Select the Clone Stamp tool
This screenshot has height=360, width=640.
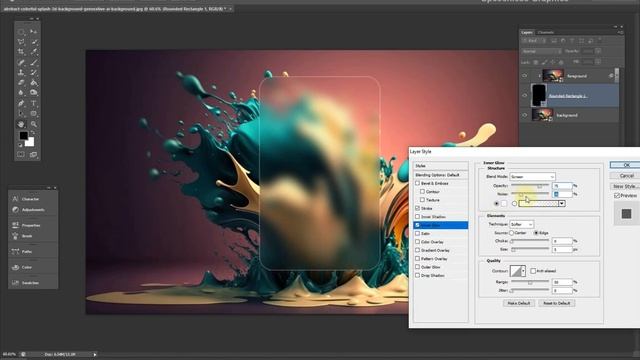tap(21, 73)
